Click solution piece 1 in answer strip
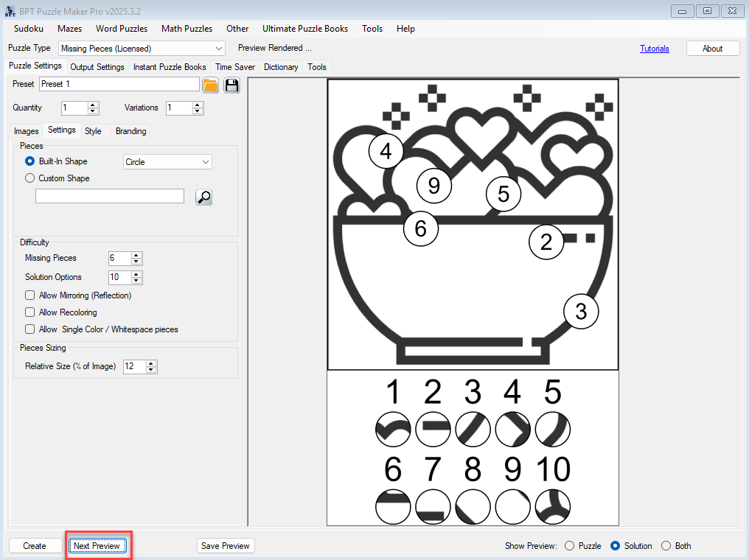Viewport: 749px width, 560px height. [x=393, y=429]
